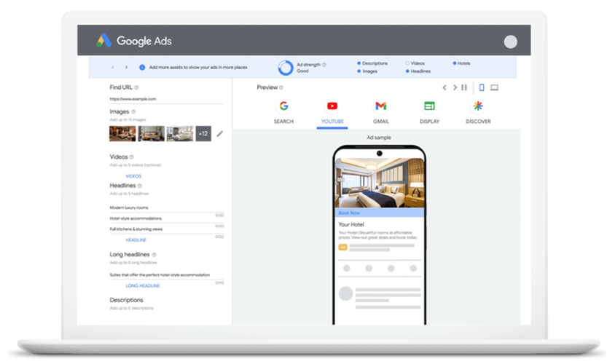This screenshot has height=364, width=615.
Task: Switch preview to mobile device view
Action: click(x=481, y=87)
